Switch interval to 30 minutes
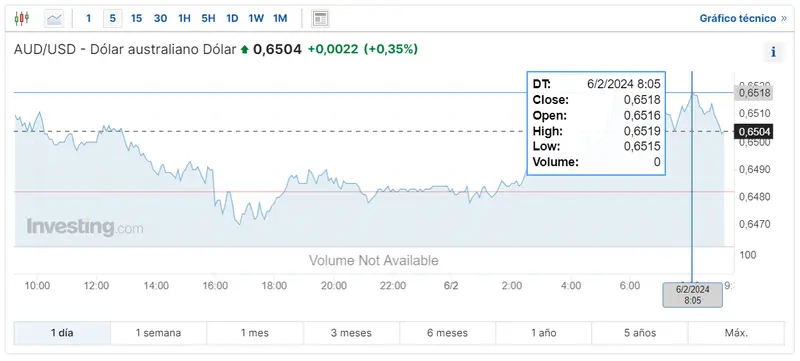800x361 pixels. tap(160, 19)
